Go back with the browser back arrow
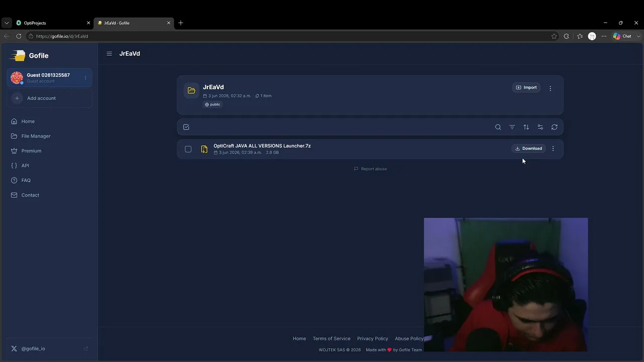Viewport: 644px width, 362px height. tap(7, 36)
